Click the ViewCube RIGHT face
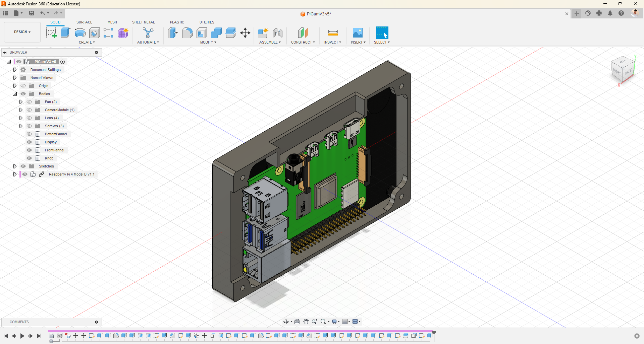This screenshot has width=644, height=344. [x=617, y=71]
